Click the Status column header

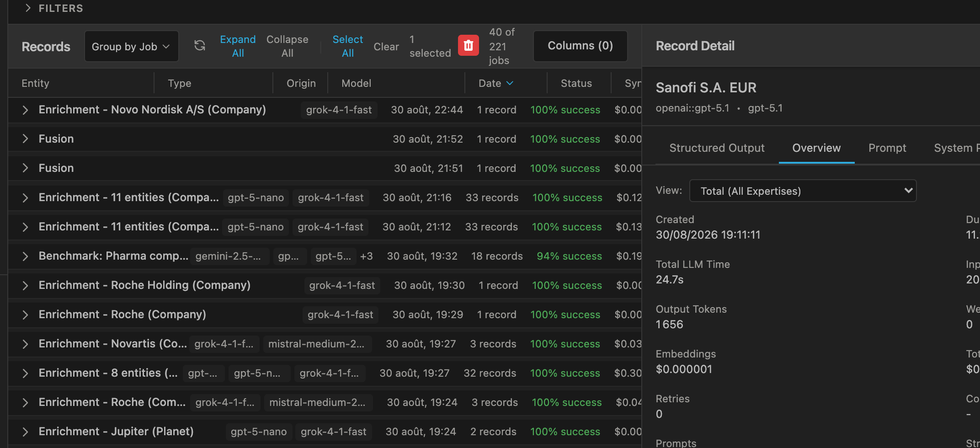point(576,83)
